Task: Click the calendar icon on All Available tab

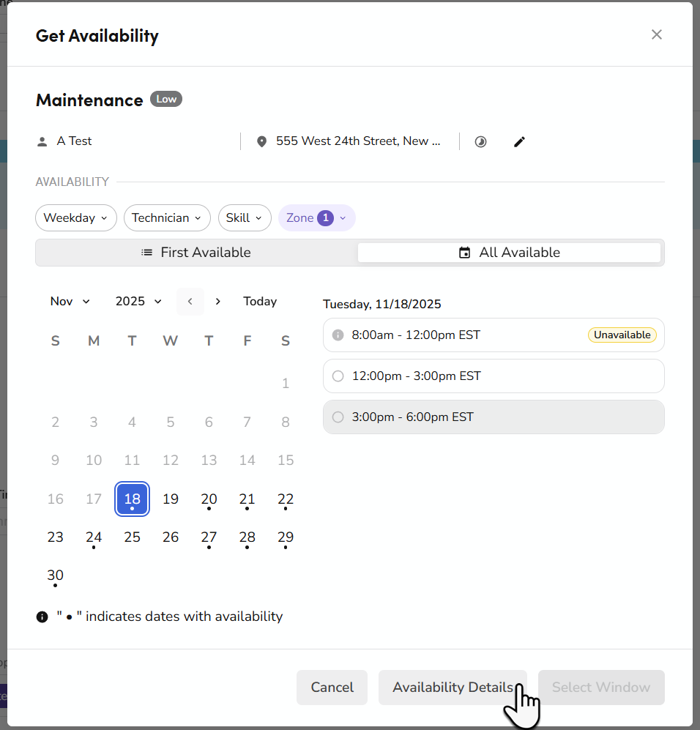Action: click(464, 252)
